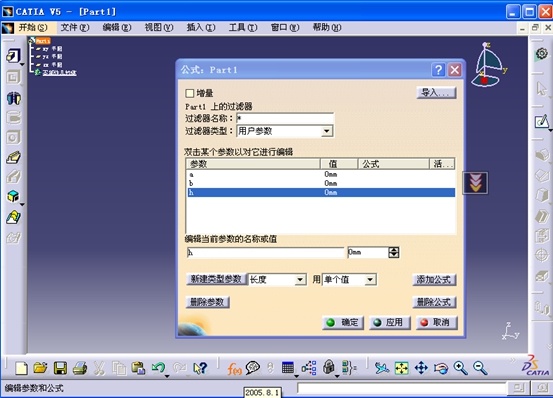The width and height of the screenshot is (553, 398).
Task: Open the f(x) Formula tool
Action: click(x=235, y=369)
